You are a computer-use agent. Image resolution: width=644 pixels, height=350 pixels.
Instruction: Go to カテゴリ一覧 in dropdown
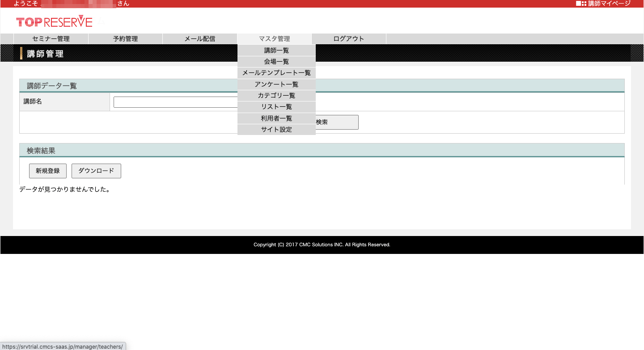[276, 96]
